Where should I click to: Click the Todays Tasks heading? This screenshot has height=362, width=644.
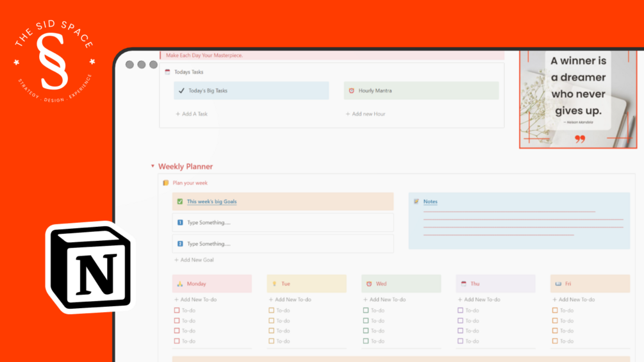[189, 72]
